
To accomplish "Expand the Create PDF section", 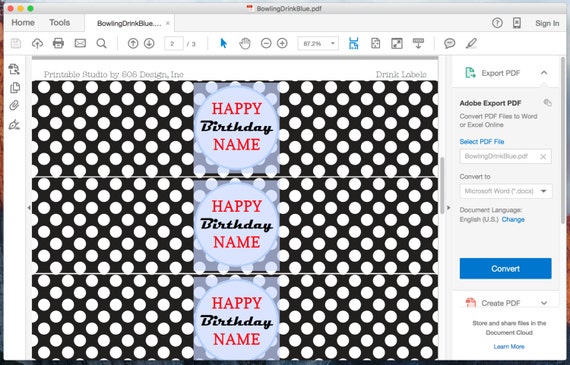I will tap(544, 303).
